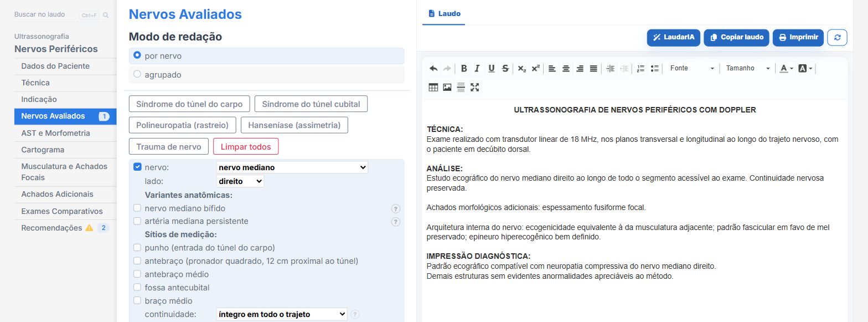This screenshot has width=868, height=322.
Task: Check 'nervo mediano bífido' variant
Action: pos(137,208)
